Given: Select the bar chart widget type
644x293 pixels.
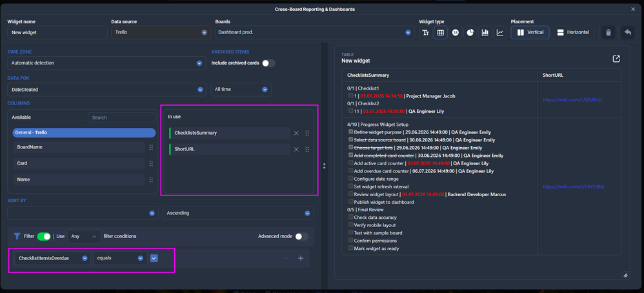Looking at the screenshot, I should click(x=485, y=32).
